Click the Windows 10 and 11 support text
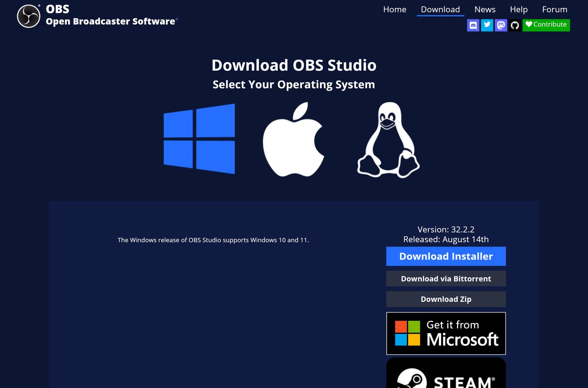 (x=213, y=240)
